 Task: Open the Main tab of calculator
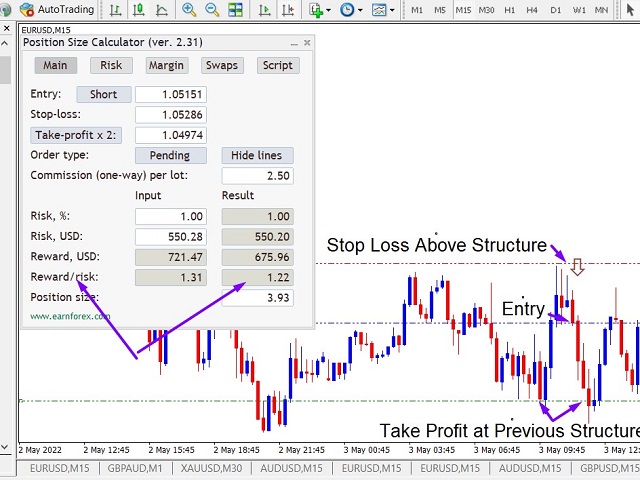click(x=56, y=65)
